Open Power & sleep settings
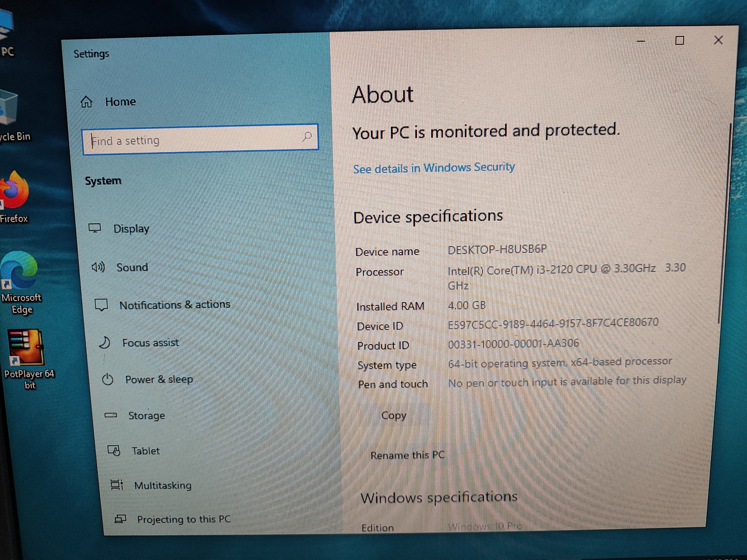This screenshot has width=747, height=560. (x=147, y=379)
